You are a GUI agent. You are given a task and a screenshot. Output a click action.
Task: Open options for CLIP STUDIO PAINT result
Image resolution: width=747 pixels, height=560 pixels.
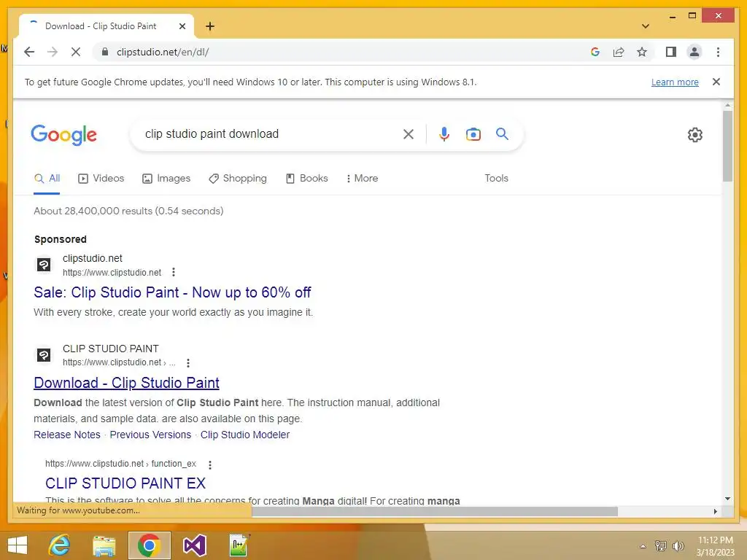(188, 363)
